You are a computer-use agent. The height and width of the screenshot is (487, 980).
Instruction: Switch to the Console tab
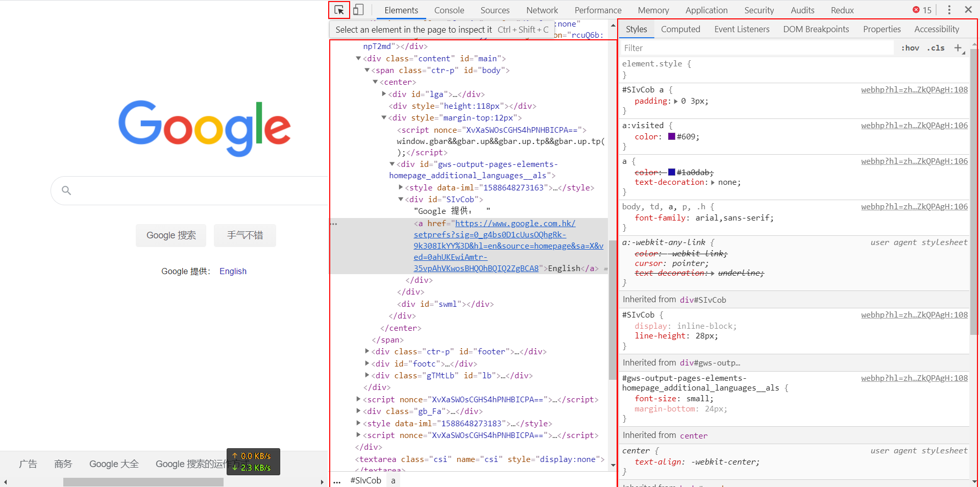point(449,10)
